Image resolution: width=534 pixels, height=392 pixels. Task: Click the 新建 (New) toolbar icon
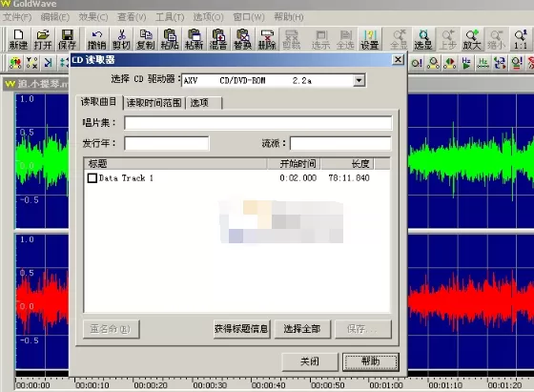(x=18, y=39)
